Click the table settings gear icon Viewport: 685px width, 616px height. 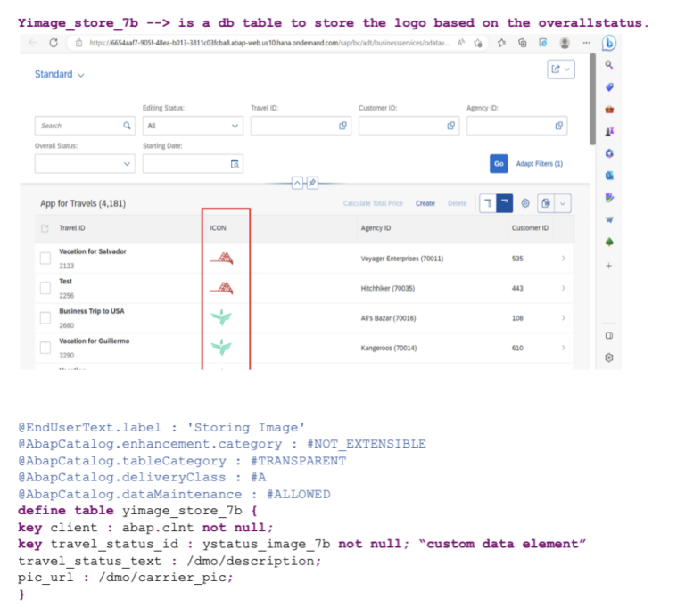click(x=525, y=203)
